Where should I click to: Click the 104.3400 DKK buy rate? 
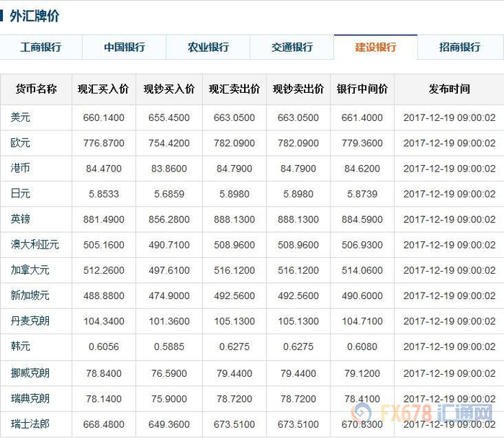point(104,321)
